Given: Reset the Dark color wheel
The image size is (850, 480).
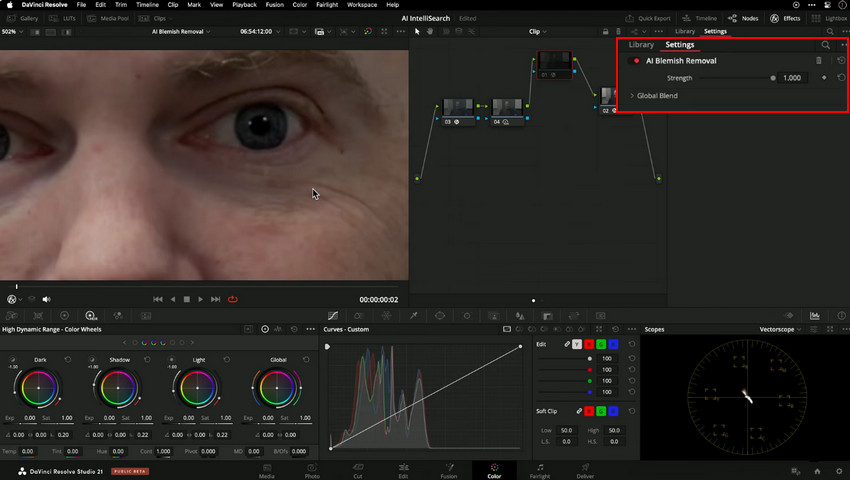Looking at the screenshot, I should pyautogui.click(x=68, y=360).
